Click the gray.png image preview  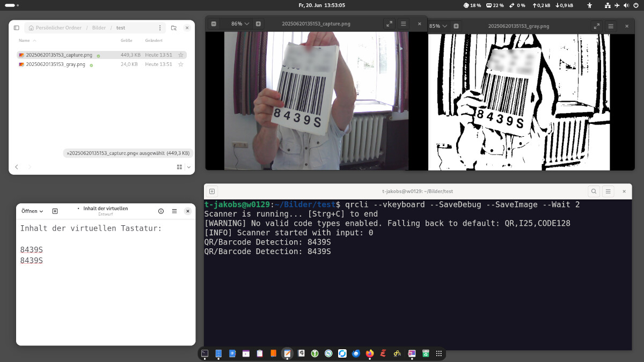519,102
